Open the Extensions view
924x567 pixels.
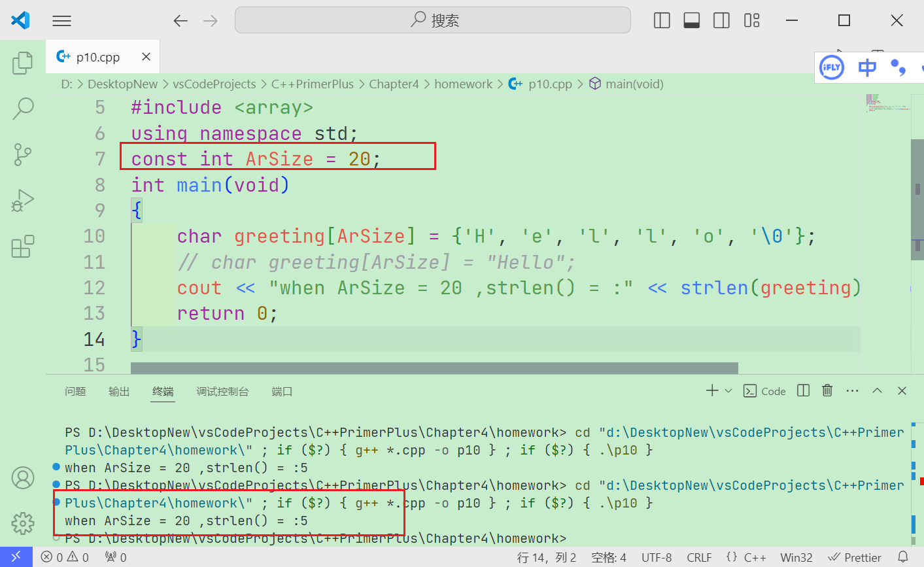(x=23, y=247)
